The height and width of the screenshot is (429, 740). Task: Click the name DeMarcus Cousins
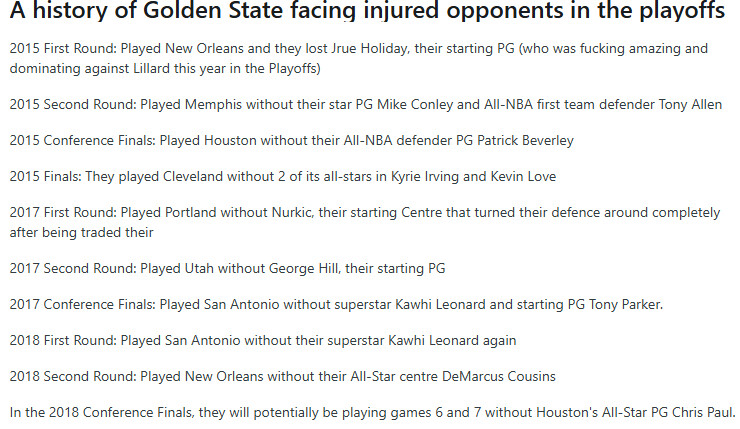[x=496, y=376]
